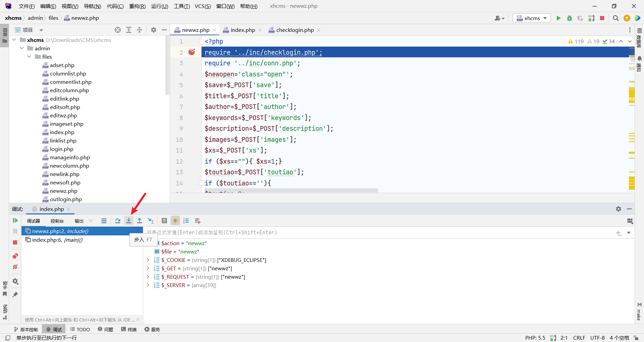Screen dimensions: 644x342
Task: Pin the debug tab with the pin icon
Action: (x=15, y=294)
